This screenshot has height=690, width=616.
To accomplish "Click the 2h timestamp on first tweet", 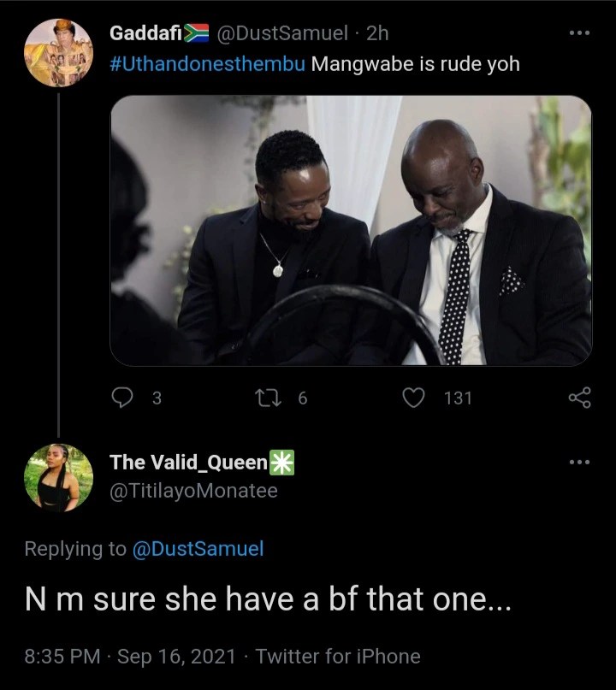I will 377,33.
